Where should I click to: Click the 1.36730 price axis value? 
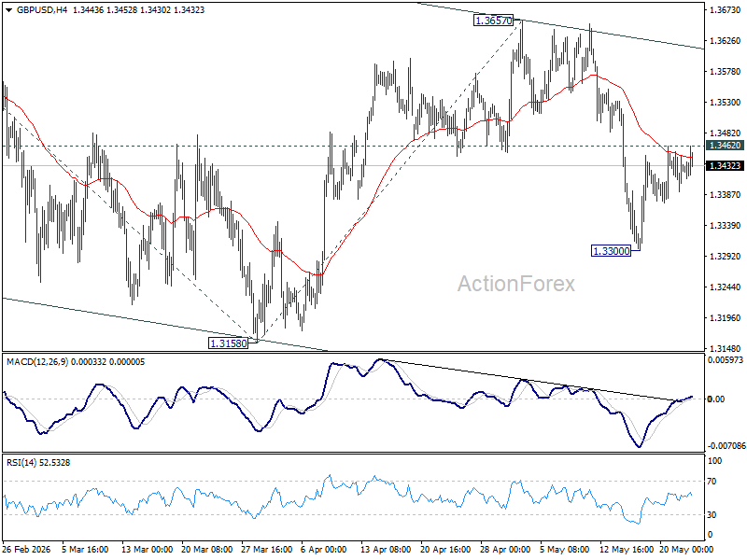pyautogui.click(x=726, y=10)
